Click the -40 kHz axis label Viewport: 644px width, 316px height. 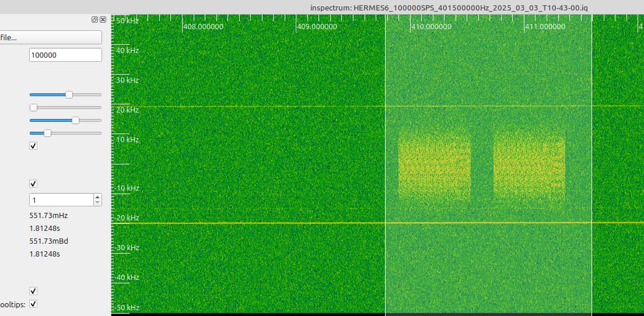click(x=126, y=278)
